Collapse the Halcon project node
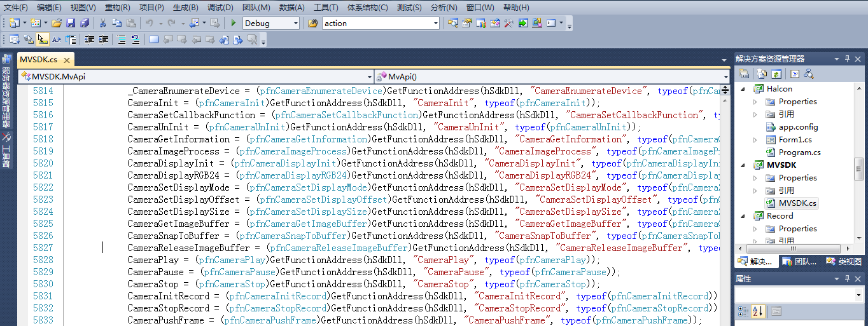 tap(742, 89)
